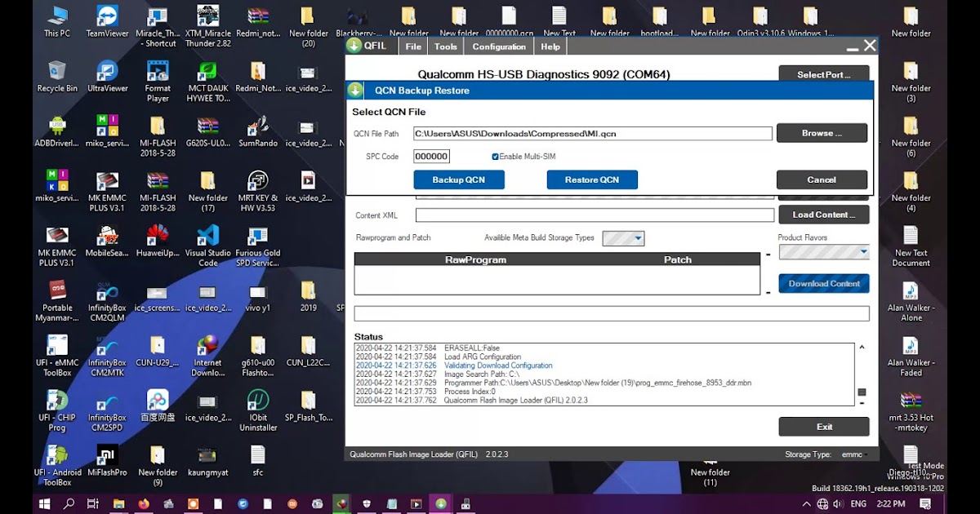980x514 pixels.
Task: Open Portable Myanmar desktop icon
Action: click(57, 301)
